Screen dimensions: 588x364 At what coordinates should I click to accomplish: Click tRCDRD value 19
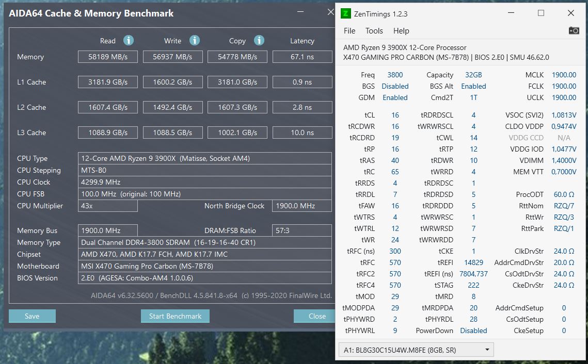395,138
